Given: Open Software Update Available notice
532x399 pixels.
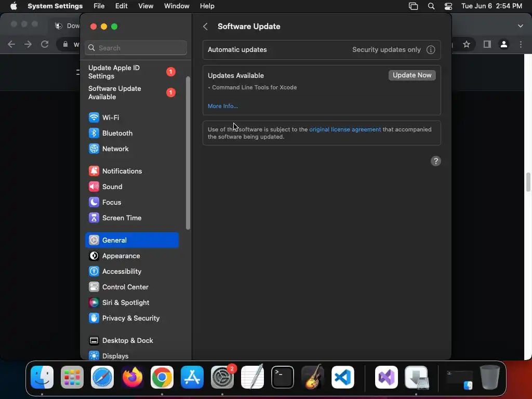Looking at the screenshot, I should coord(131,92).
